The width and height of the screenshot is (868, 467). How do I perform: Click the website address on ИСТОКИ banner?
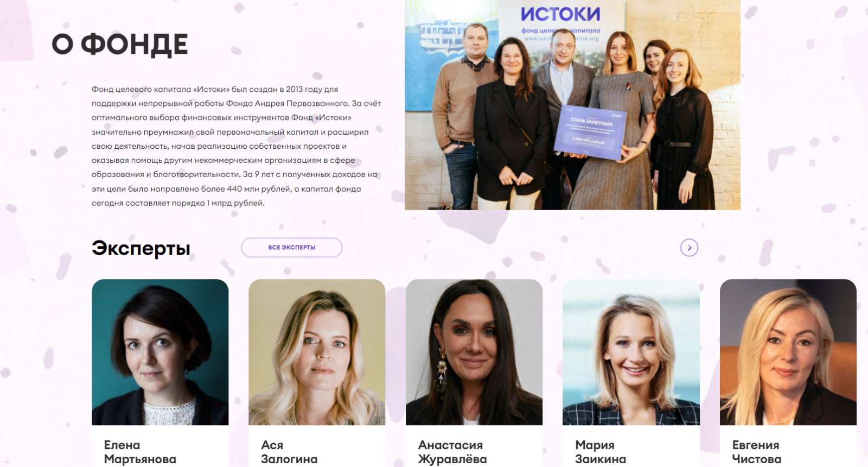(561, 39)
